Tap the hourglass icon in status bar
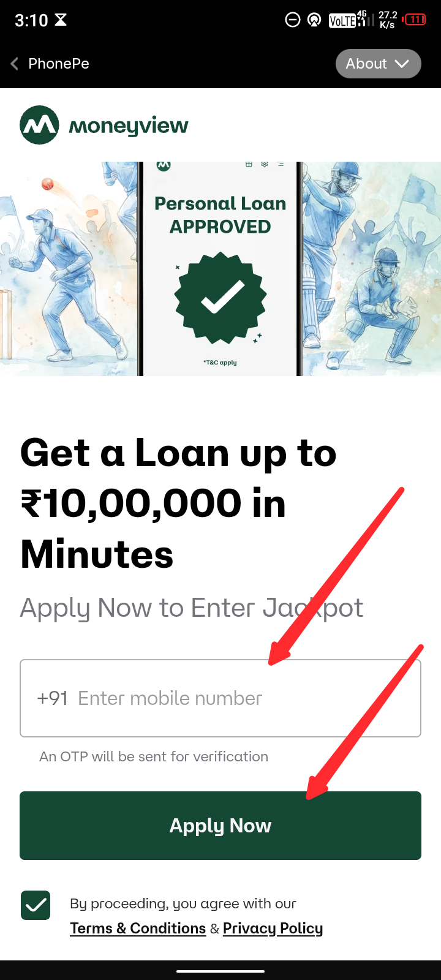The image size is (441, 980). [x=61, y=20]
